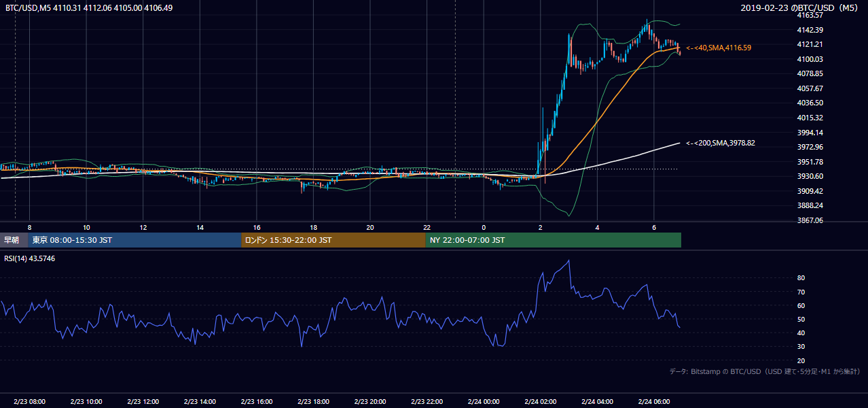Click the ロンドン 15:30-22:00 JST session bar
The width and height of the screenshot is (868, 408).
[x=333, y=240]
